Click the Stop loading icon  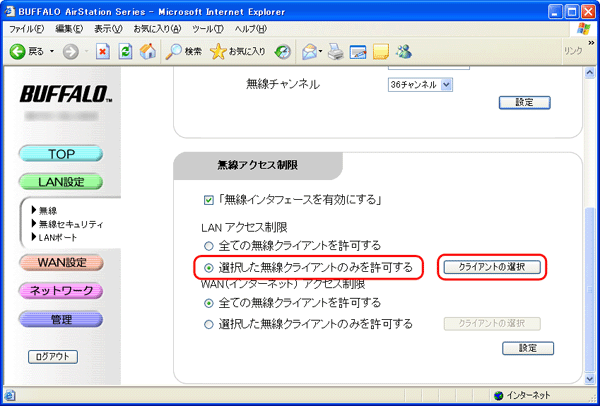[102, 51]
